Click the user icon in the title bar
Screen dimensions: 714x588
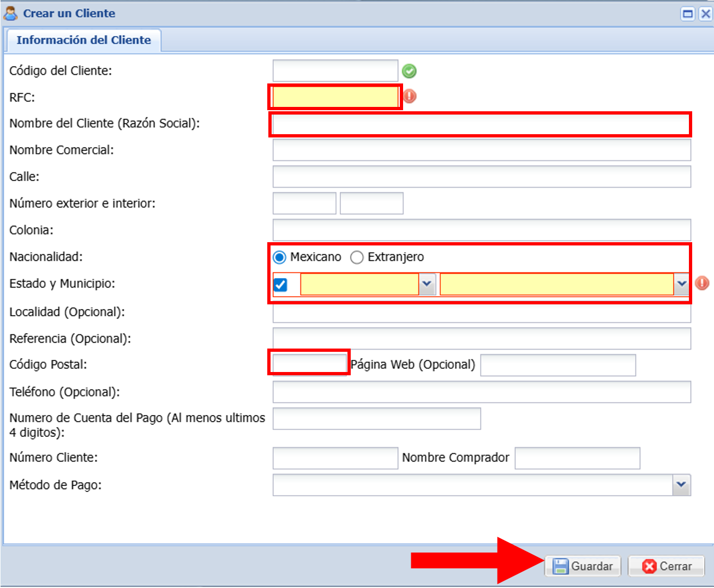click(10, 13)
